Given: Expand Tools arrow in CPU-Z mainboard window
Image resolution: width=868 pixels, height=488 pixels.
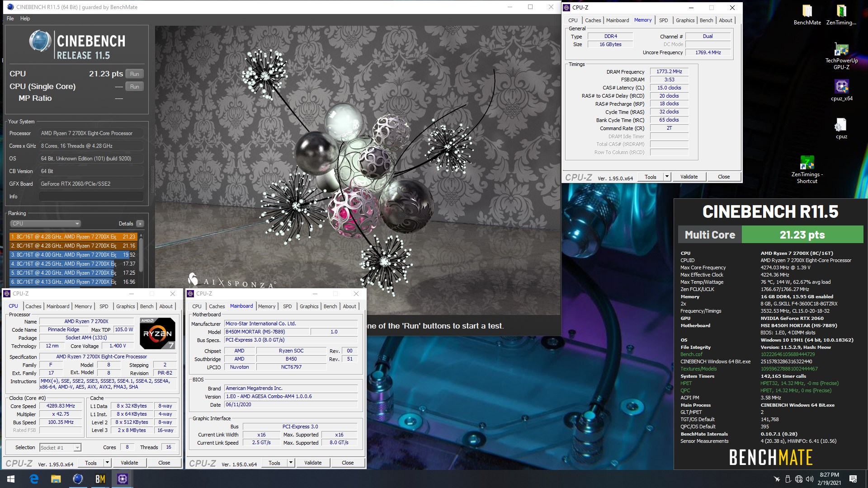Looking at the screenshot, I should (291, 463).
